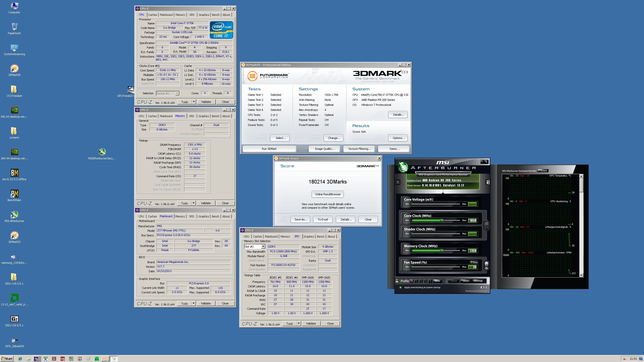Click the Reset button in Afterburner

pos(466,281)
